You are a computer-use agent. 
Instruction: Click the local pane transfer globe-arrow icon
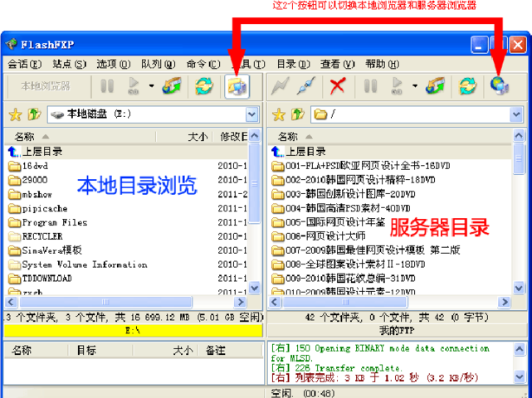click(x=172, y=86)
